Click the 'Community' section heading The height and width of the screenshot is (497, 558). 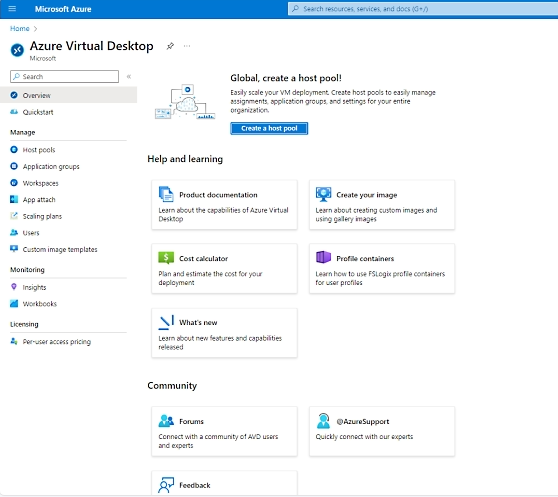click(x=172, y=386)
